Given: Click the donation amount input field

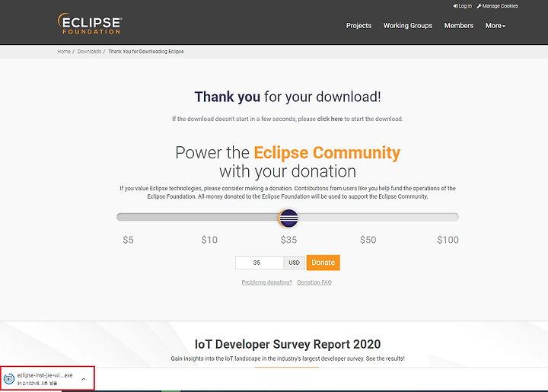Looking at the screenshot, I should point(260,263).
